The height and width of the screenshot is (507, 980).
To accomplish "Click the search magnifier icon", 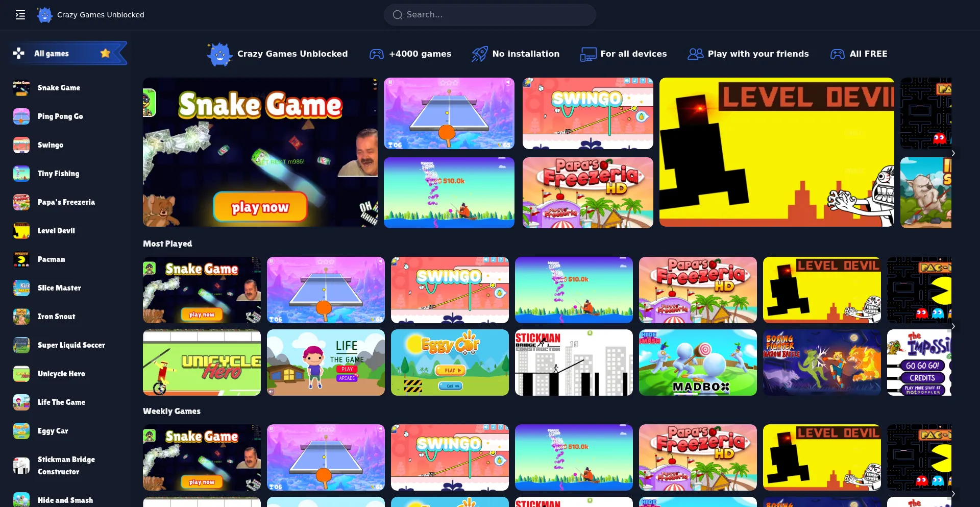I will 398,15.
